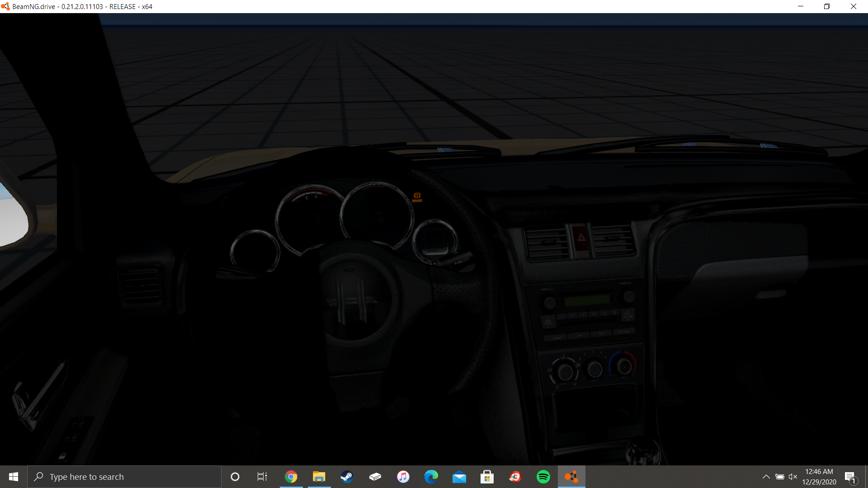Image resolution: width=868 pixels, height=488 pixels.
Task: Open the clock showing 12:46 AM
Action: 819,477
